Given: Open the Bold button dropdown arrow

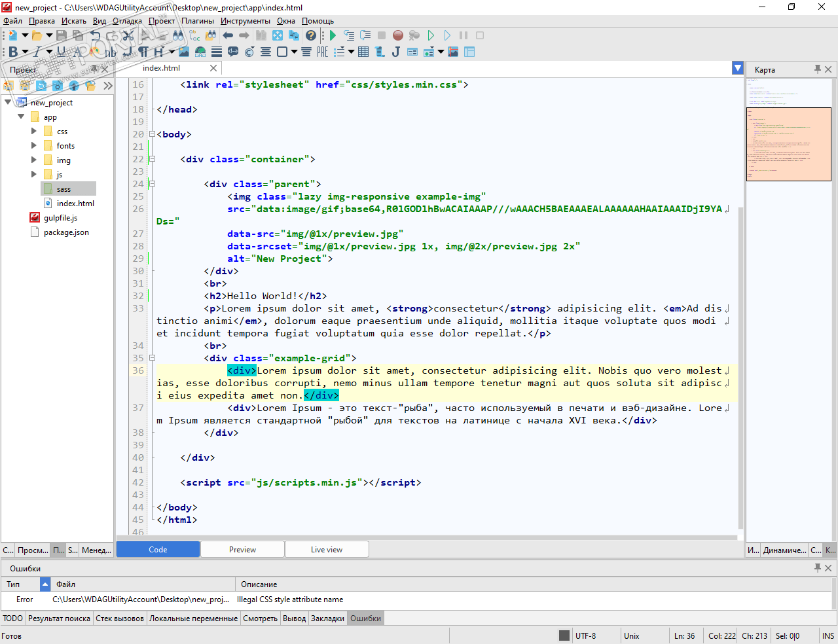Looking at the screenshot, I should (25, 52).
